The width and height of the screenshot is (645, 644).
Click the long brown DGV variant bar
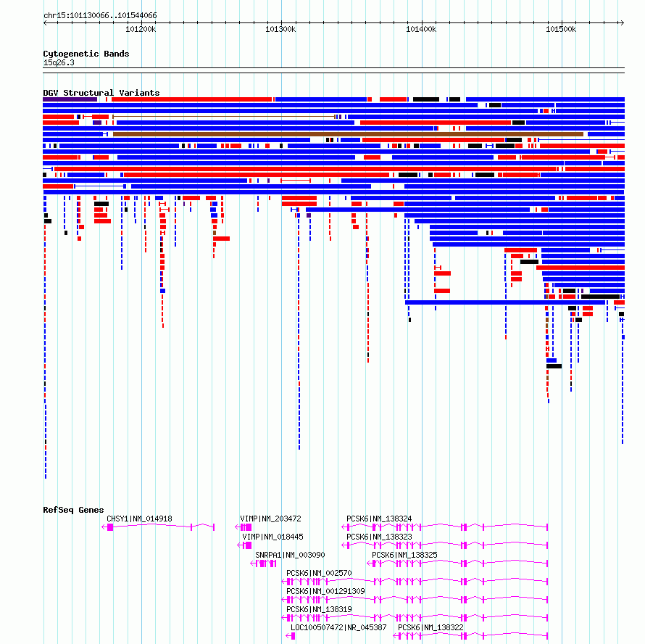coord(348,134)
